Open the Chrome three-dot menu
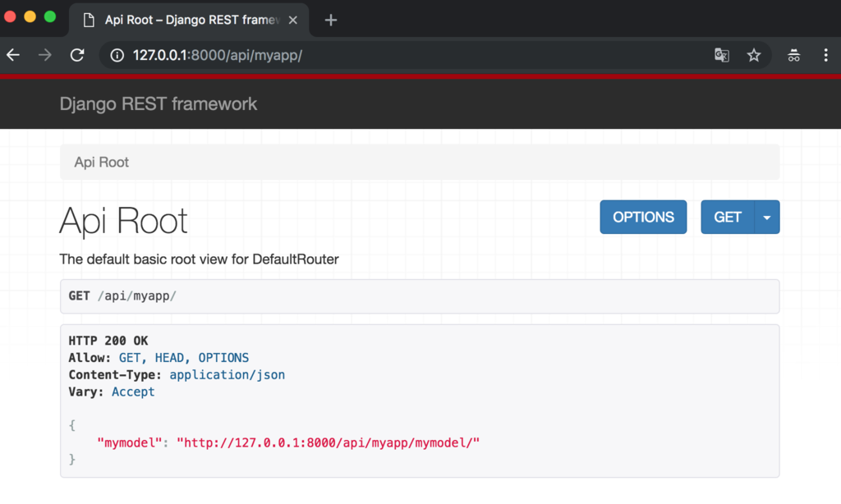841x504 pixels. point(826,55)
